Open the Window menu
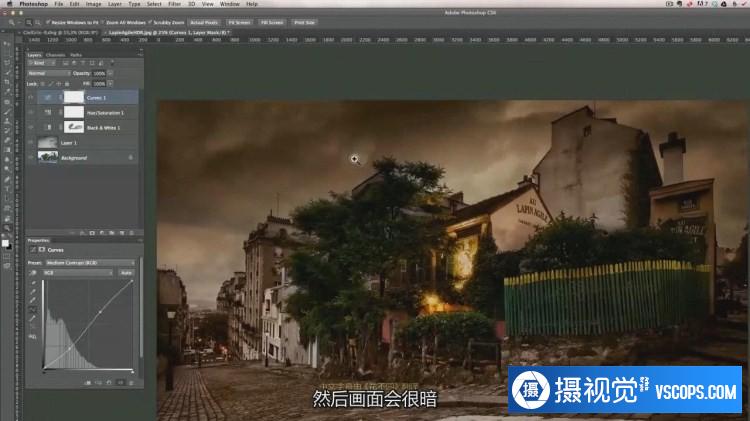This screenshot has height=421, width=750. [230, 4]
